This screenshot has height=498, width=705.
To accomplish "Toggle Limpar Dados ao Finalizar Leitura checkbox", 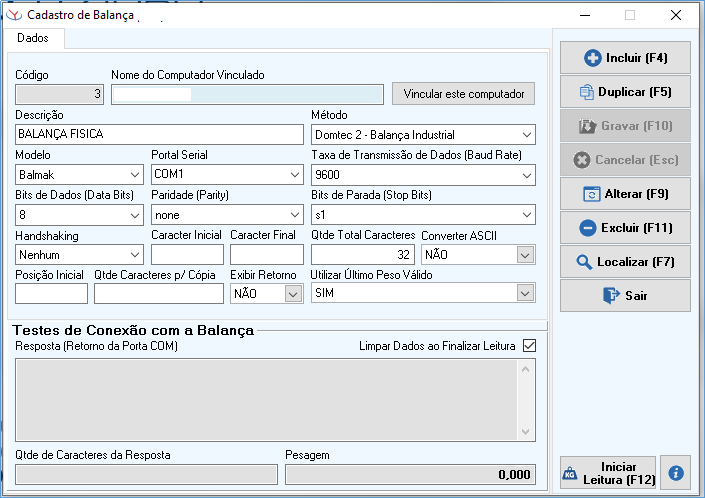I will [529, 346].
